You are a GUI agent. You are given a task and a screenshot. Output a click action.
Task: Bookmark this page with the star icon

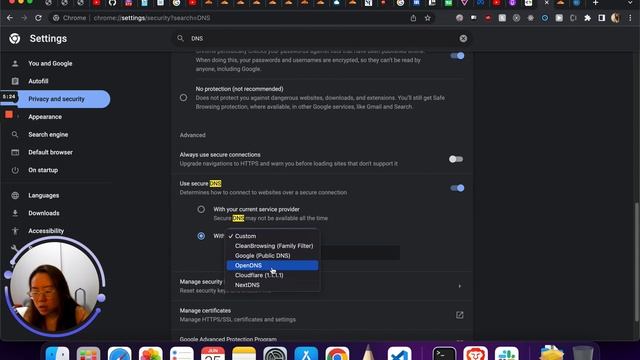[427, 18]
